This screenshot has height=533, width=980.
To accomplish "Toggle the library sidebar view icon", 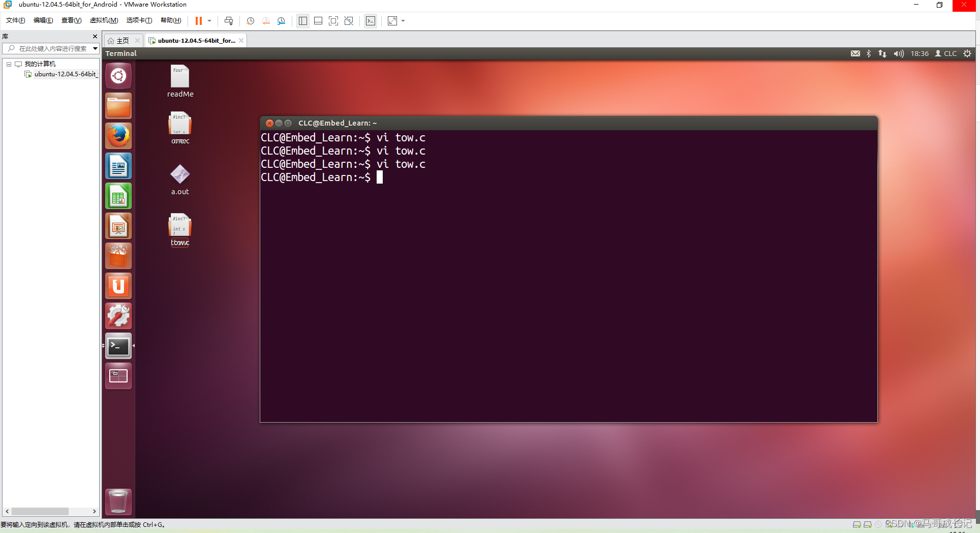I will pyautogui.click(x=303, y=21).
